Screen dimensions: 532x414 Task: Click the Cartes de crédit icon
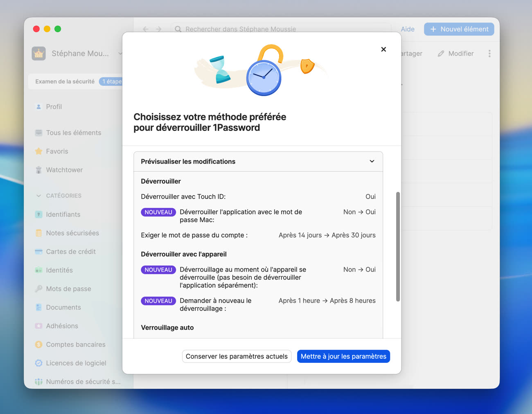[x=39, y=252]
